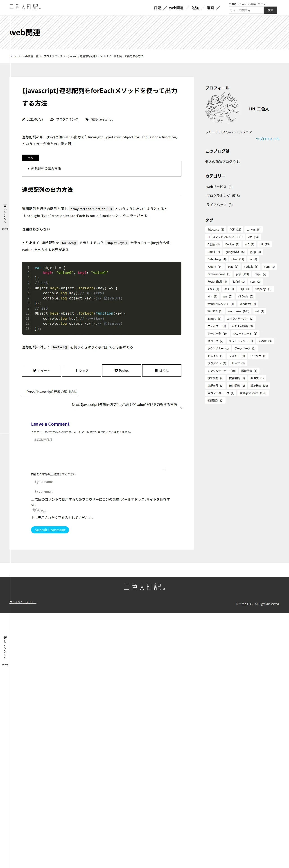Click the folder icon beside プログラミング category

tap(52, 119)
